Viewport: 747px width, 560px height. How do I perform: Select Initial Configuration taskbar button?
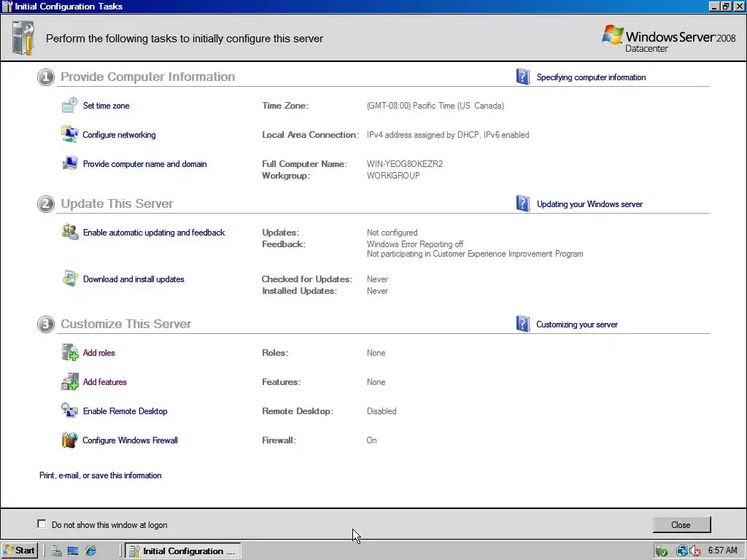(183, 551)
